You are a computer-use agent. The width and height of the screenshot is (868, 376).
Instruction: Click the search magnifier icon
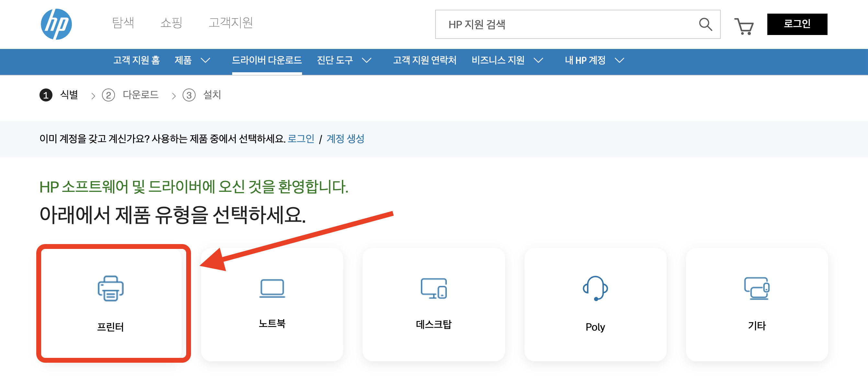pos(705,24)
